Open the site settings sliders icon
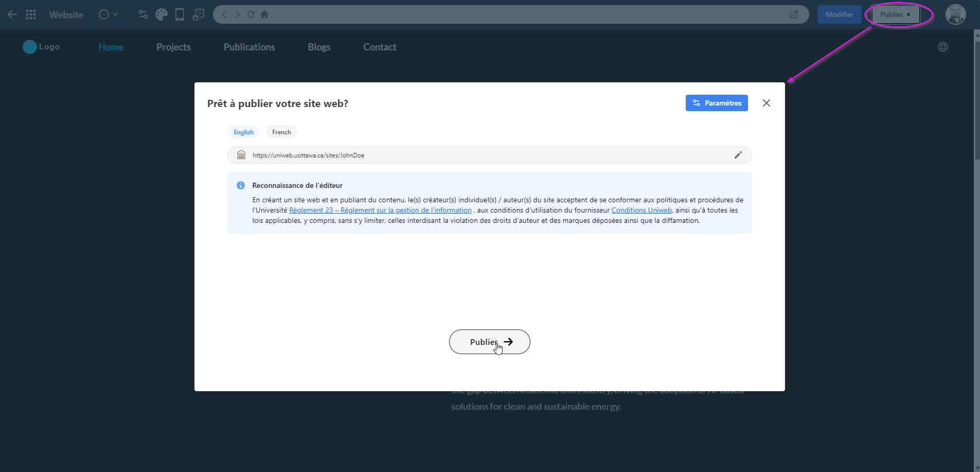The height and width of the screenshot is (472, 980). [143, 14]
